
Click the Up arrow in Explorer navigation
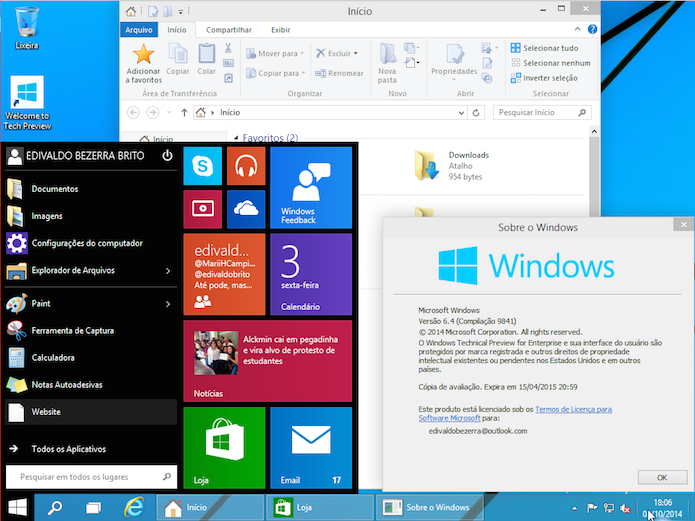[x=184, y=113]
